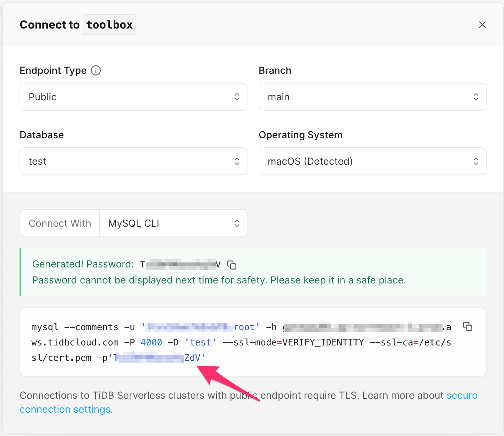Close the Connect to toolbox dialog

(x=482, y=25)
